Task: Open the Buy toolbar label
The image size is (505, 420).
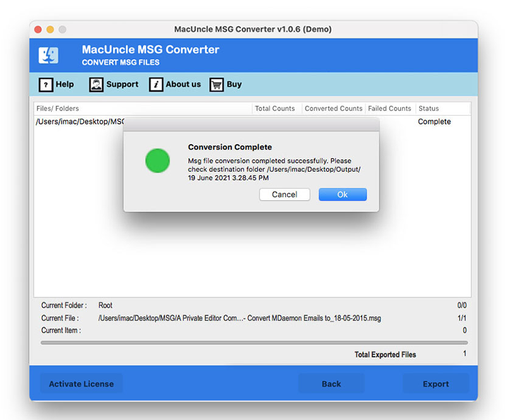Action: [x=234, y=85]
